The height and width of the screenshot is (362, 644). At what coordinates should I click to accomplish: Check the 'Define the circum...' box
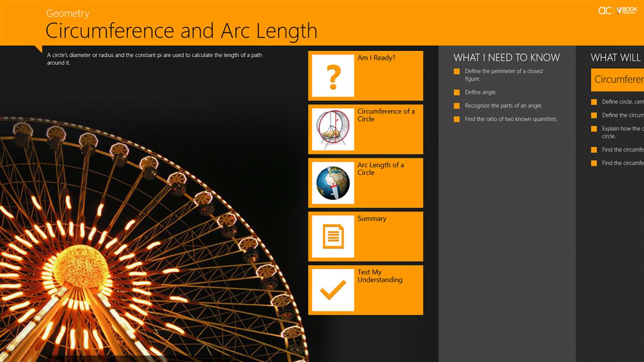click(594, 115)
